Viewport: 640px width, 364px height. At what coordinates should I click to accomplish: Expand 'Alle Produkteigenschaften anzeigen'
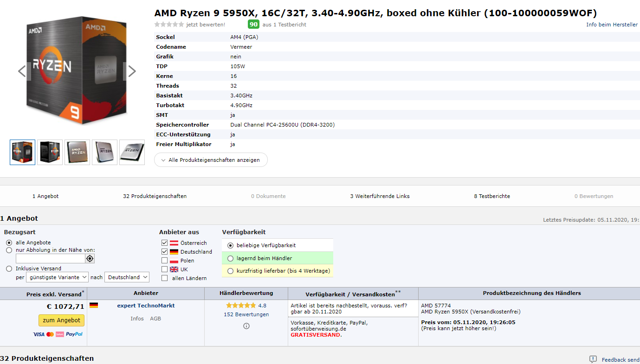(x=211, y=160)
